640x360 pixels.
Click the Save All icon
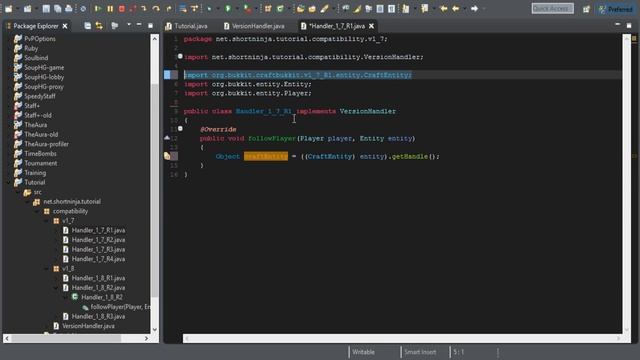point(57,8)
